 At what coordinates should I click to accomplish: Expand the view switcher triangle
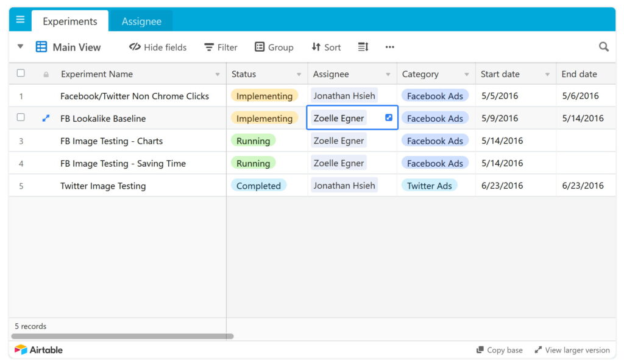coord(20,47)
